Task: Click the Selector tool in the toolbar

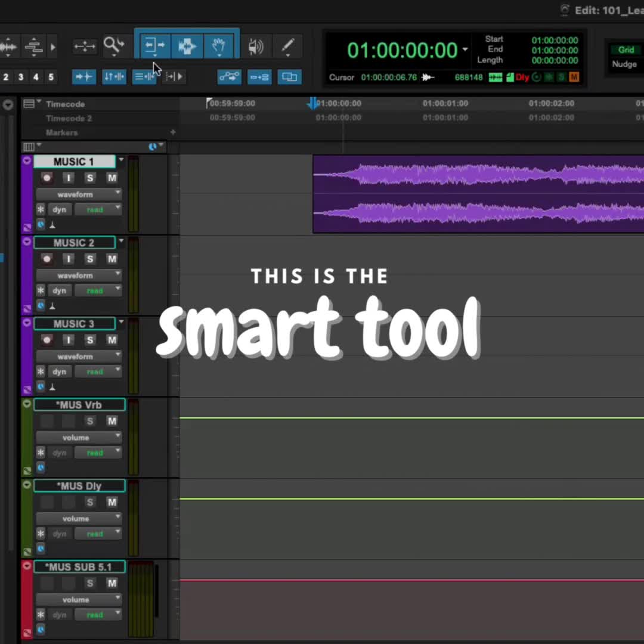Action: coord(187,45)
